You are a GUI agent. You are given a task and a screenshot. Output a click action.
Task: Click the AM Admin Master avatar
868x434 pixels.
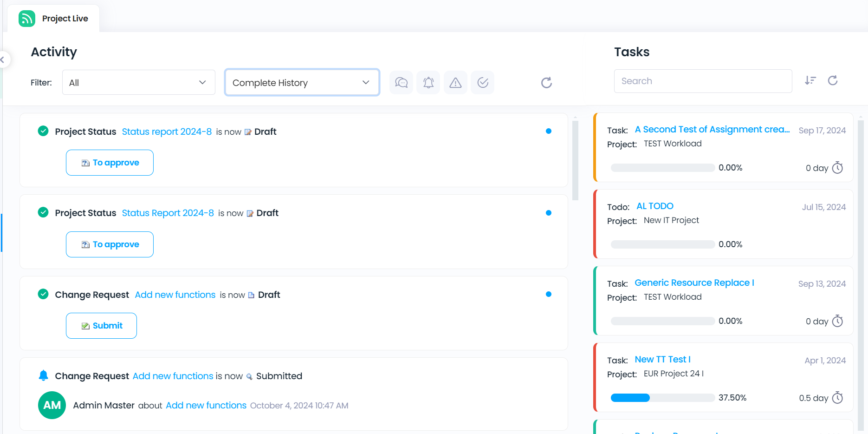click(x=52, y=405)
